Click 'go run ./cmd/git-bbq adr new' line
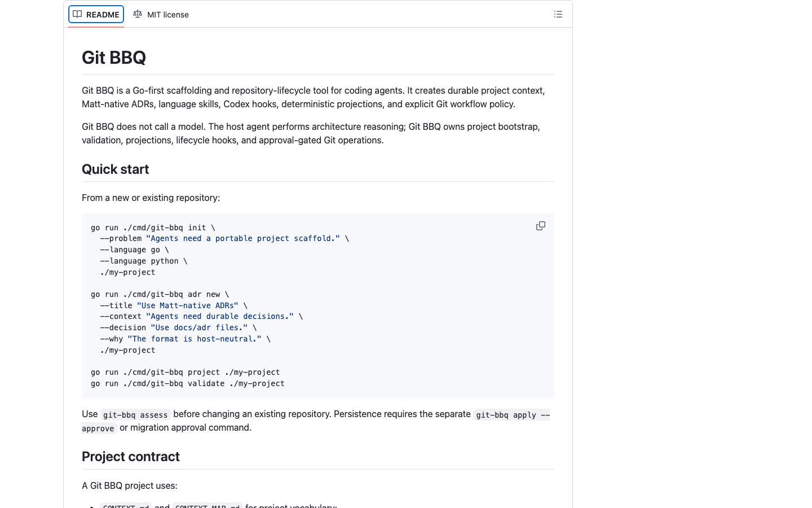812x508 pixels. [160, 294]
